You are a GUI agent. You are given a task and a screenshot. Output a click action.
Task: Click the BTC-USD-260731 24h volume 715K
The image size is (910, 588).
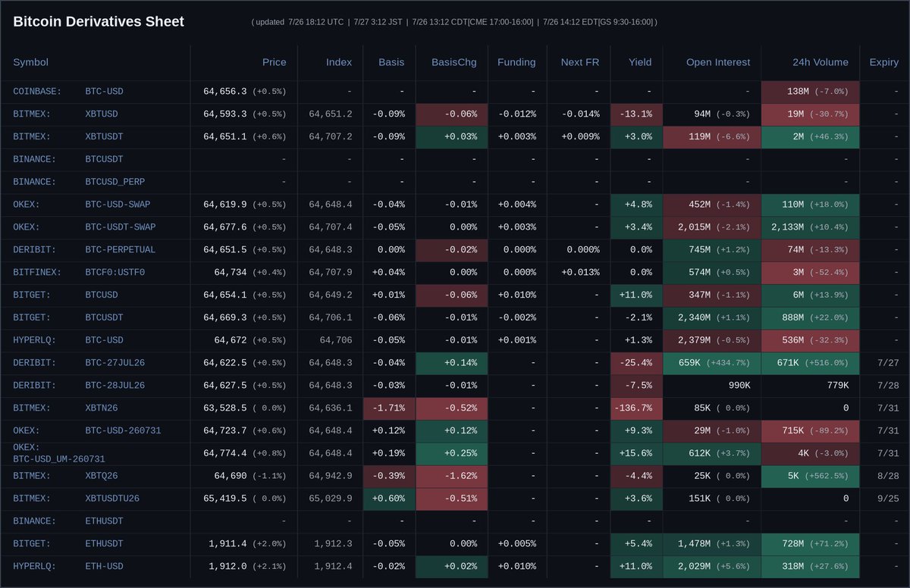click(792, 431)
